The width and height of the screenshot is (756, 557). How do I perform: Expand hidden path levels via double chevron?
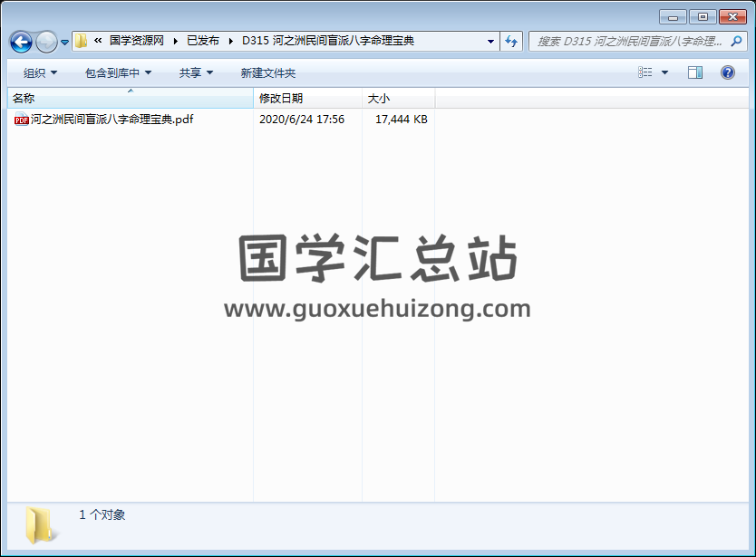pos(98,41)
